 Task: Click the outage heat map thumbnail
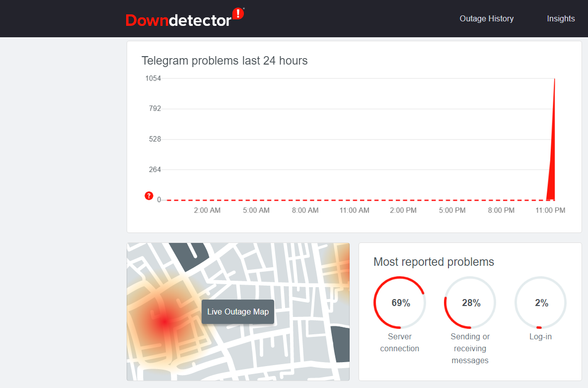pos(238,311)
